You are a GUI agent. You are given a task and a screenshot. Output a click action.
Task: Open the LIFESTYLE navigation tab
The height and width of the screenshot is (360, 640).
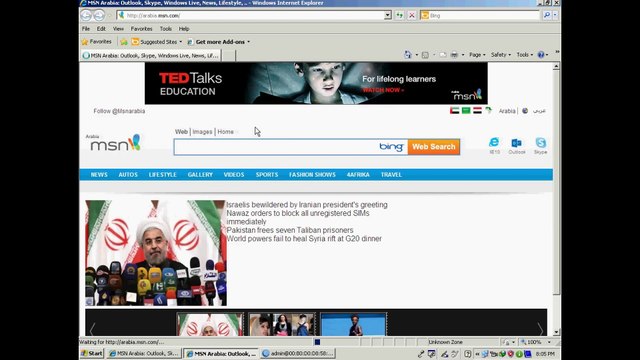(162, 175)
